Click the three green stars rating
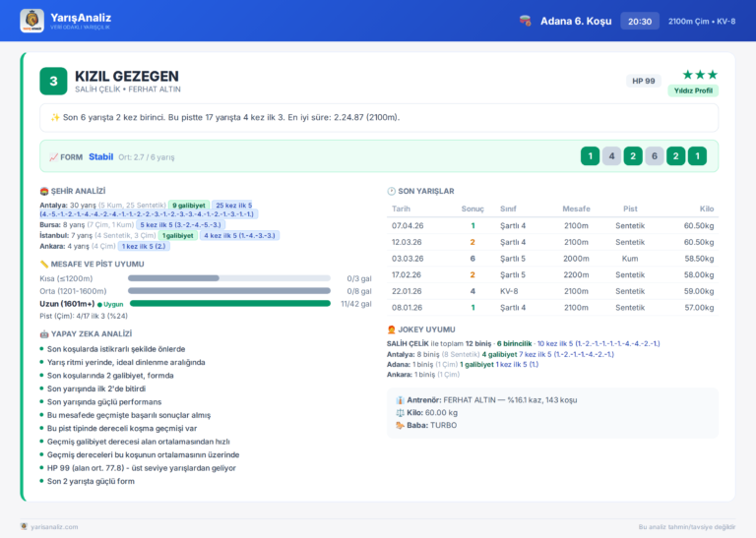 click(700, 75)
